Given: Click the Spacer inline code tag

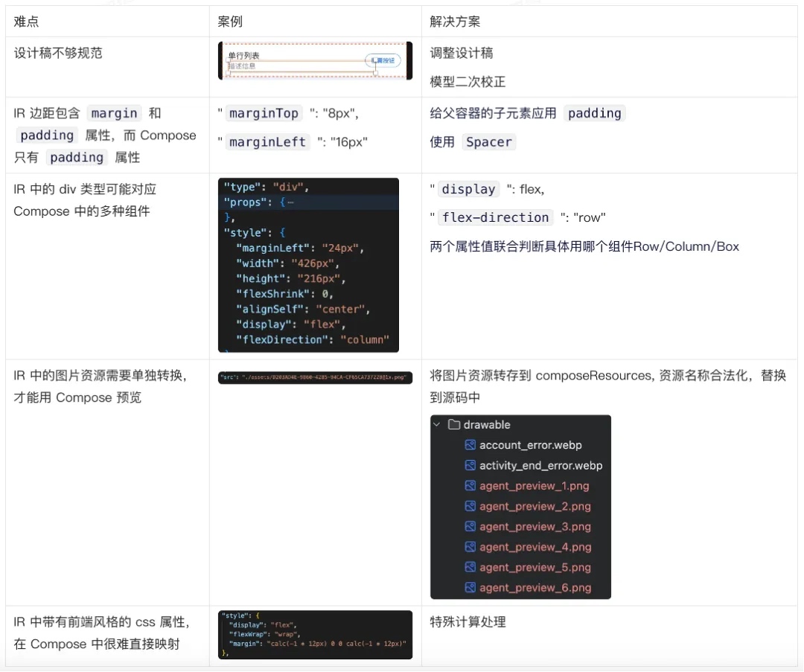Looking at the screenshot, I should (x=488, y=141).
